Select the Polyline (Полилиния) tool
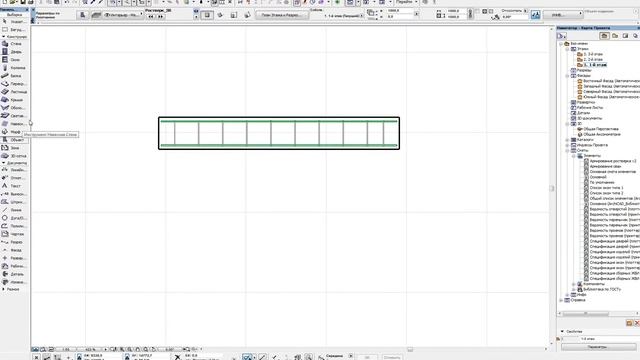Screen dimensions: 640x360 14,226
